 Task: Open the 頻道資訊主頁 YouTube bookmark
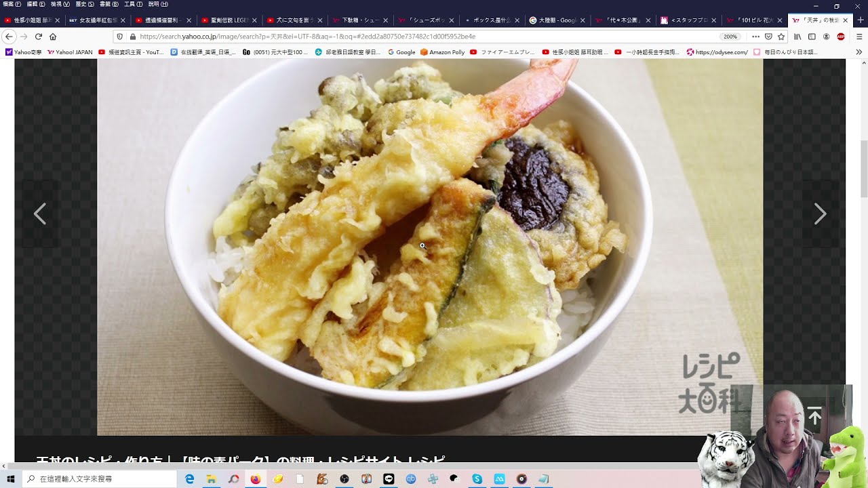tap(132, 52)
